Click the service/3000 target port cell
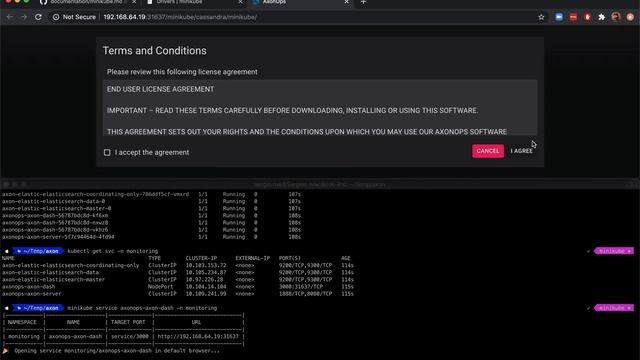Viewport: 640px width, 360px height. point(130,337)
